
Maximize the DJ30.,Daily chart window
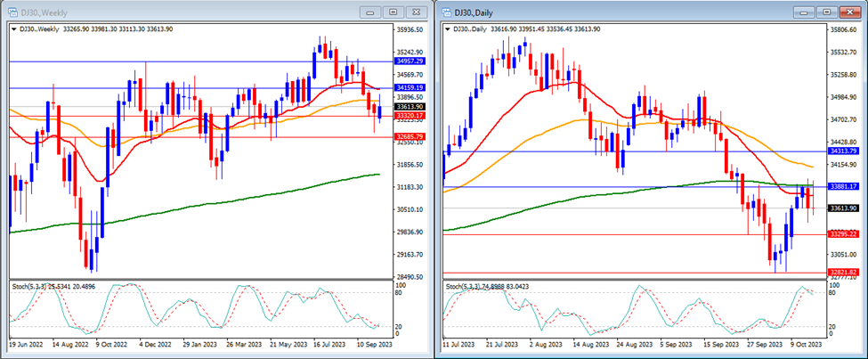pyautogui.click(x=826, y=12)
